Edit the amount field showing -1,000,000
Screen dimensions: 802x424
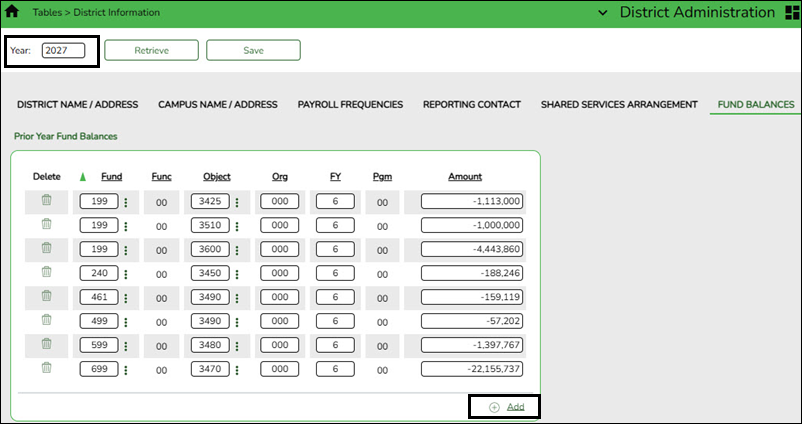(472, 225)
